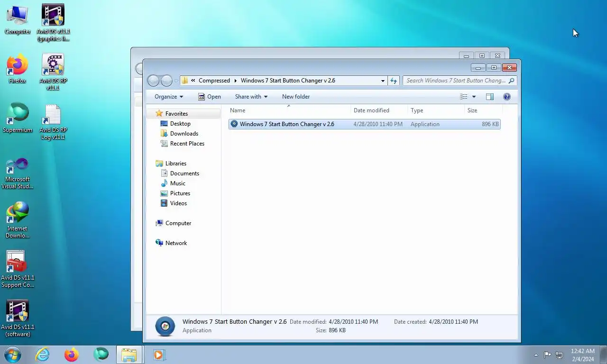The image size is (607, 364).
Task: Expand the arrow after Compressed breadcrumb
Action: pyautogui.click(x=236, y=81)
